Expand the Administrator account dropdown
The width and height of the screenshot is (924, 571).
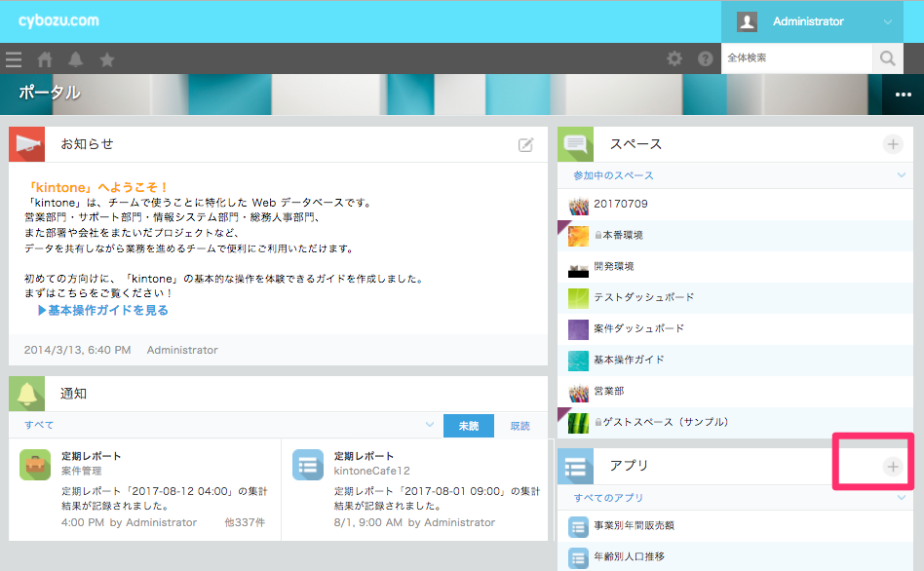888,22
